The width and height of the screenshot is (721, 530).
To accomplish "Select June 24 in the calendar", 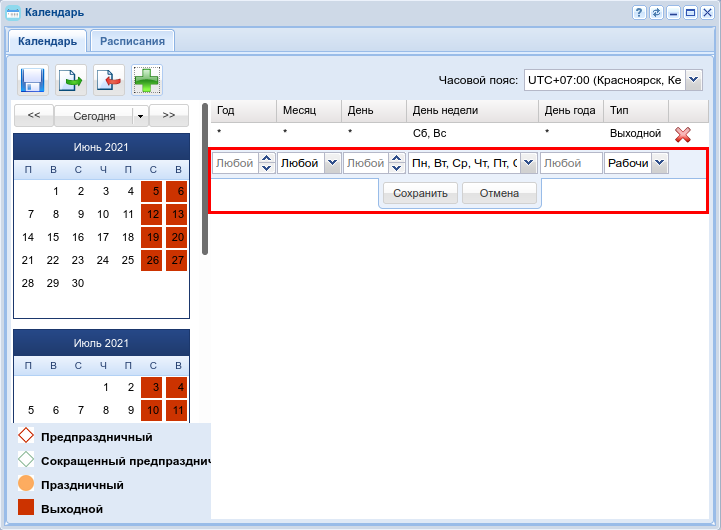I will click(103, 260).
